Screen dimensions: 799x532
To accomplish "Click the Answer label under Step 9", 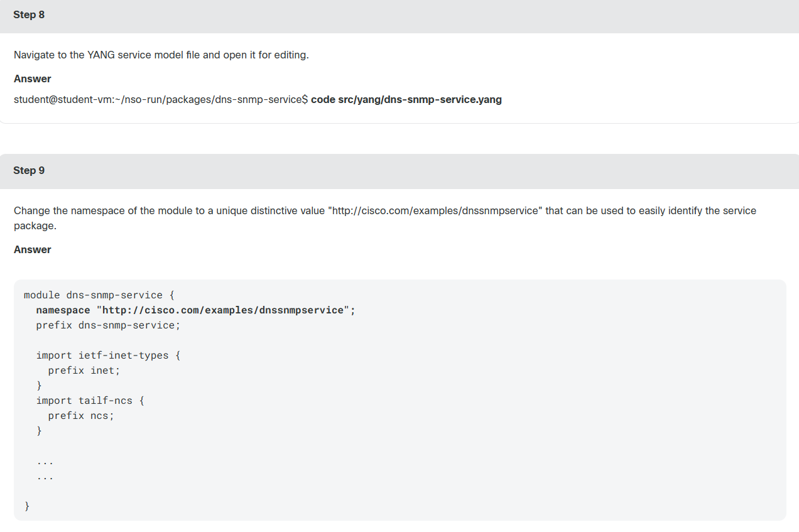I will click(x=33, y=249).
